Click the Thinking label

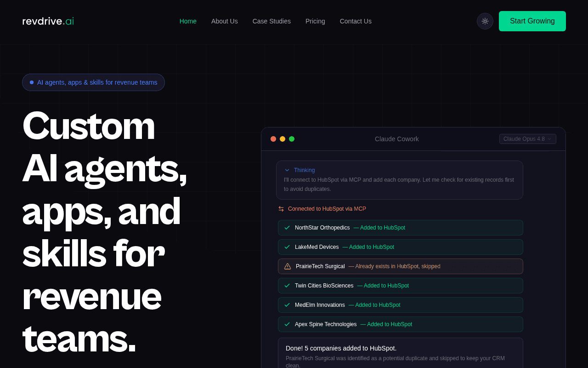(304, 170)
